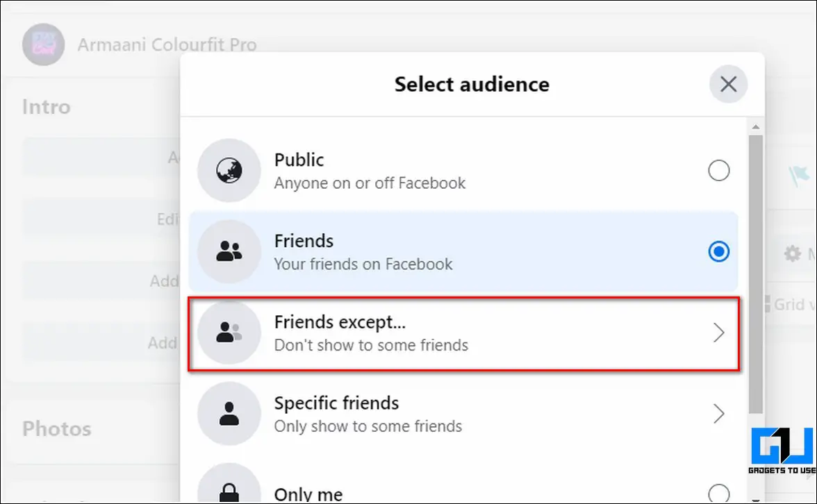
Task: Click the 'Select audience' dialog title
Action: [472, 85]
